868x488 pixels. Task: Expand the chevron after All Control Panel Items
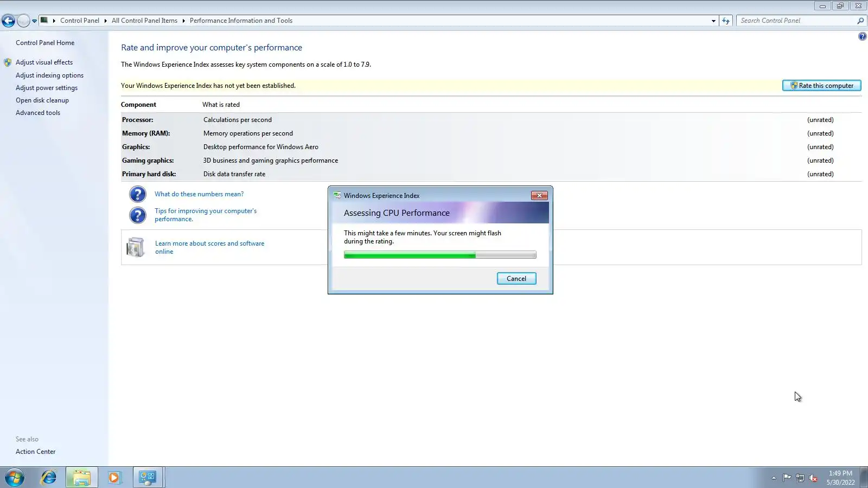tap(183, 21)
